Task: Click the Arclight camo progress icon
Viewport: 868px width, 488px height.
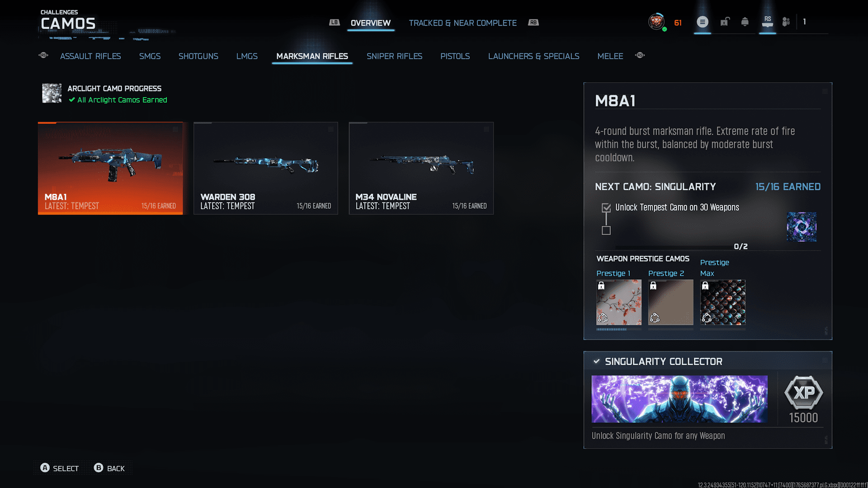Action: tap(52, 93)
